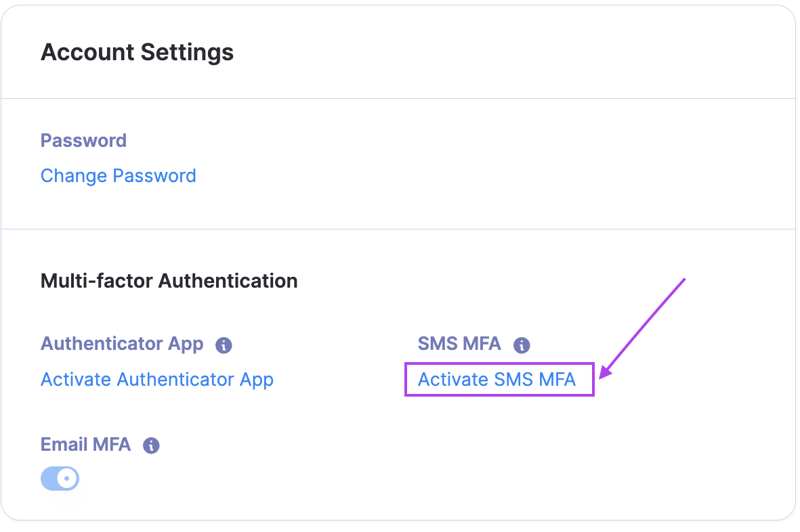This screenshot has width=800, height=532.
Task: Click the purple arrow annotation
Action: [x=644, y=325]
